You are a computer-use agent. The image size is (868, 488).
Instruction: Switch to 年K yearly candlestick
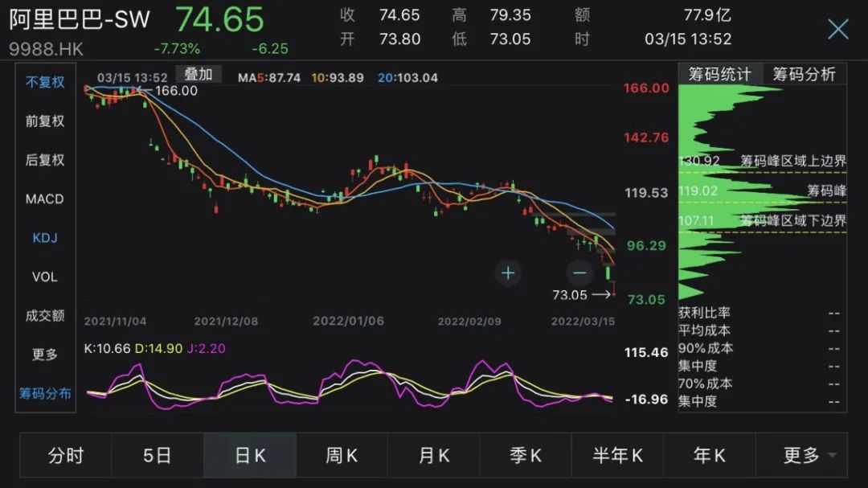pyautogui.click(x=709, y=455)
